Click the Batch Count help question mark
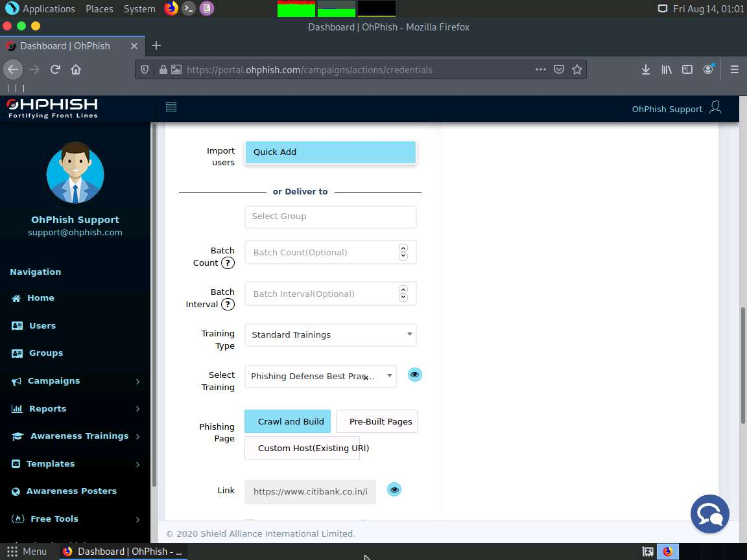The height and width of the screenshot is (560, 747). point(228,263)
